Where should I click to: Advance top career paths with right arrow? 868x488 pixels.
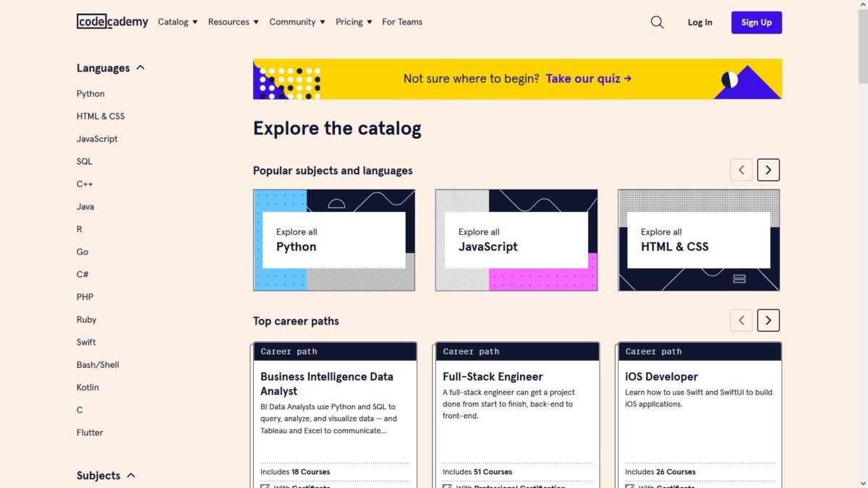(768, 320)
